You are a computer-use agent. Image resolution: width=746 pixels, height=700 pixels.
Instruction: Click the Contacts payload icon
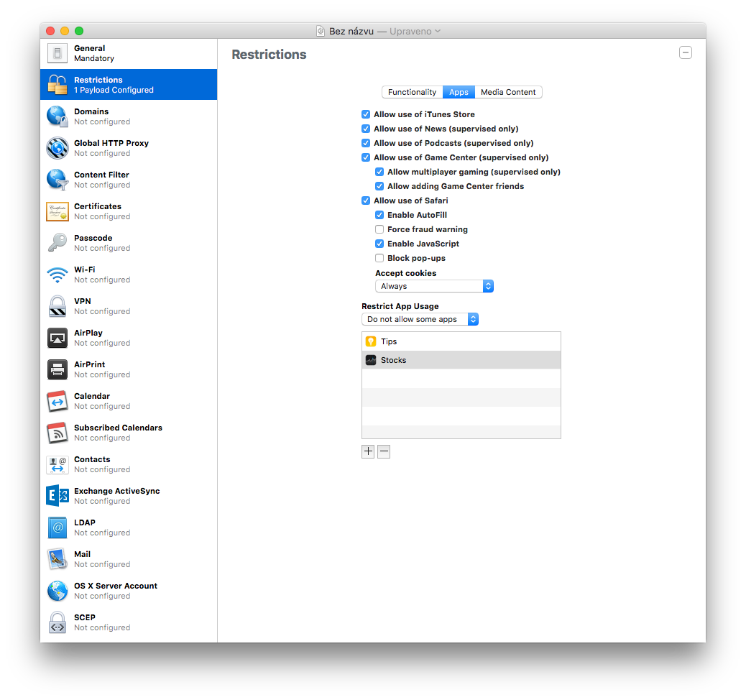(x=57, y=464)
